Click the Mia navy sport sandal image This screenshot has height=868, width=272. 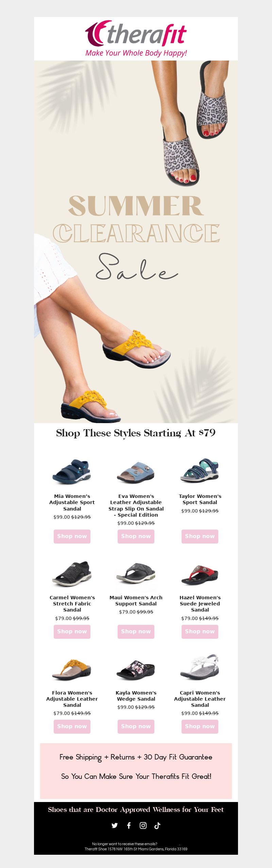coord(72,472)
